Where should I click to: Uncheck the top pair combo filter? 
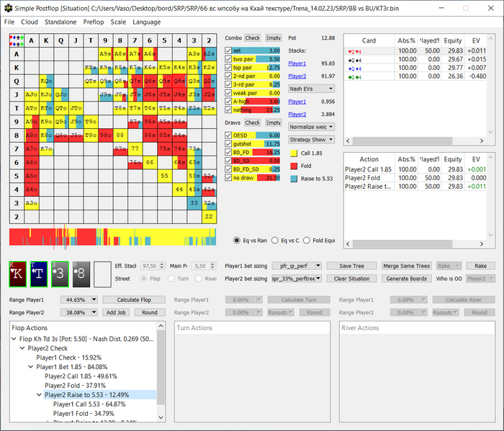228,68
